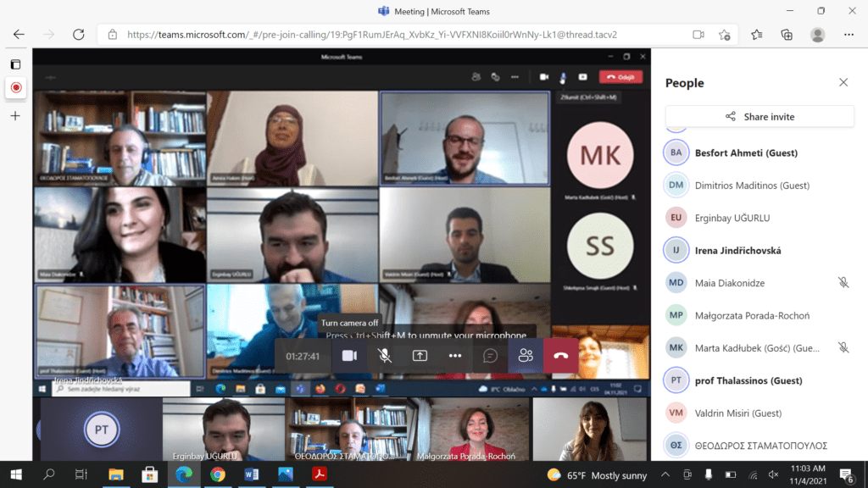Show hidden system tray icons
Screen dimensions: 868x488
(665, 474)
